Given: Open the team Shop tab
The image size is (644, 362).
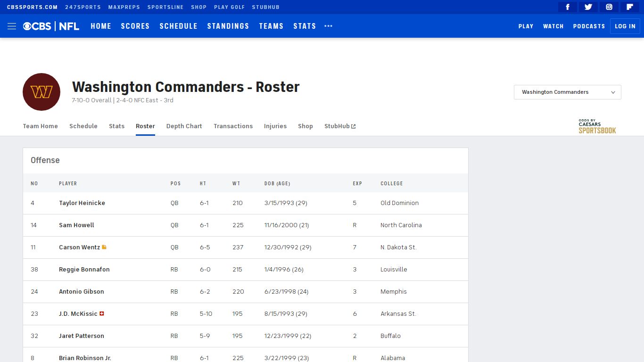Looking at the screenshot, I should (305, 126).
